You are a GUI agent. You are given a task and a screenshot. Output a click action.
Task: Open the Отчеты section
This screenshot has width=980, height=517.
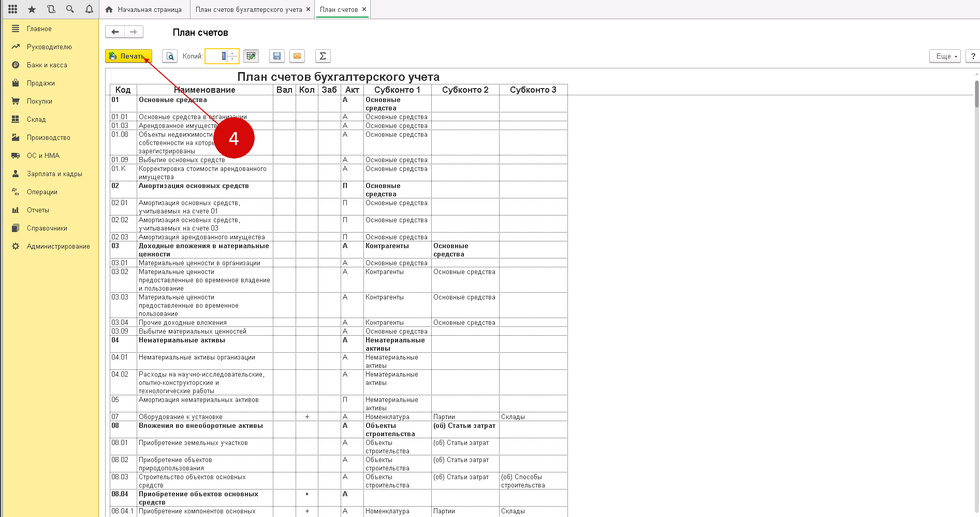[x=38, y=210]
